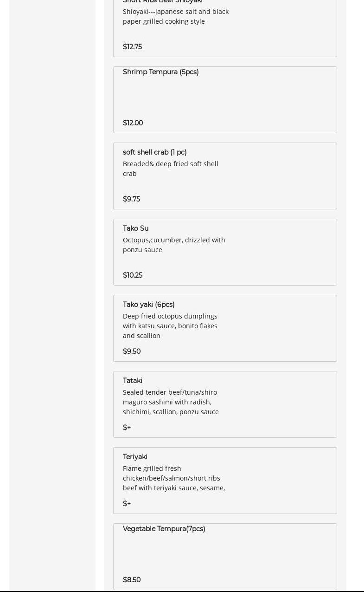Click the $12.75 short ribs price
364x592 pixels.
(x=132, y=47)
